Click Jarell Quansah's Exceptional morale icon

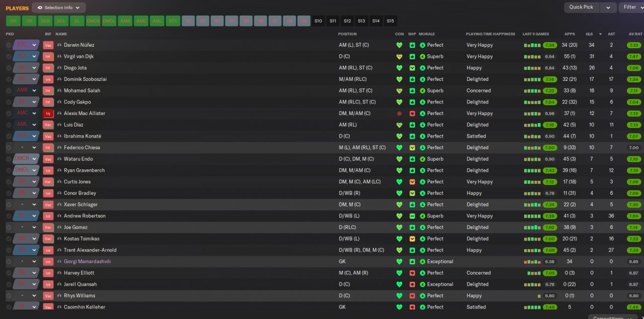pos(423,284)
